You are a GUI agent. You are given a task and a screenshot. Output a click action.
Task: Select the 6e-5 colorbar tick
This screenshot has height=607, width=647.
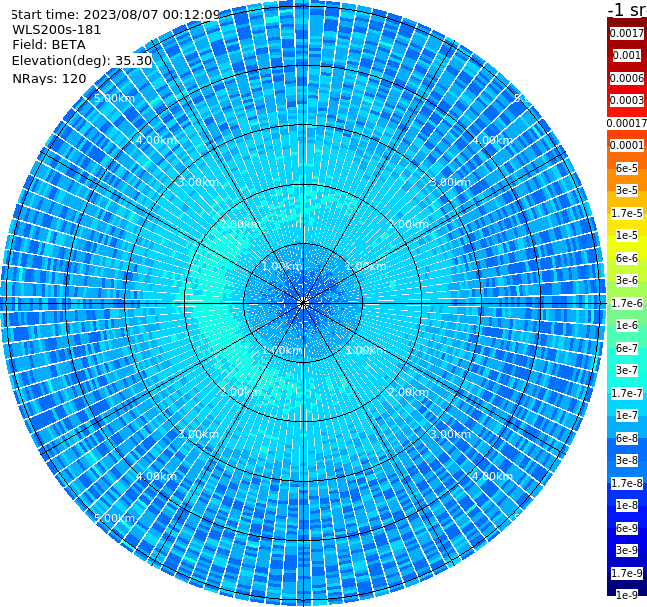coord(627,168)
